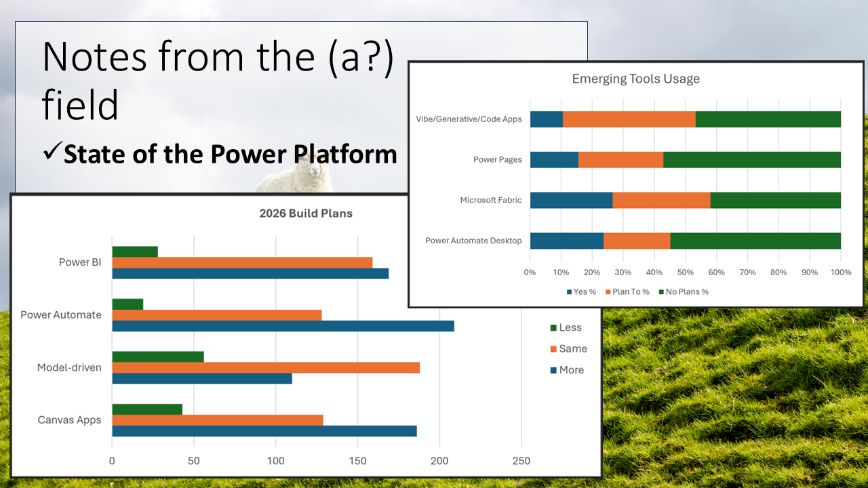Screen dimensions: 868x488
Task: Click the '250' axis value in Build Plans chart
Action: tap(521, 462)
